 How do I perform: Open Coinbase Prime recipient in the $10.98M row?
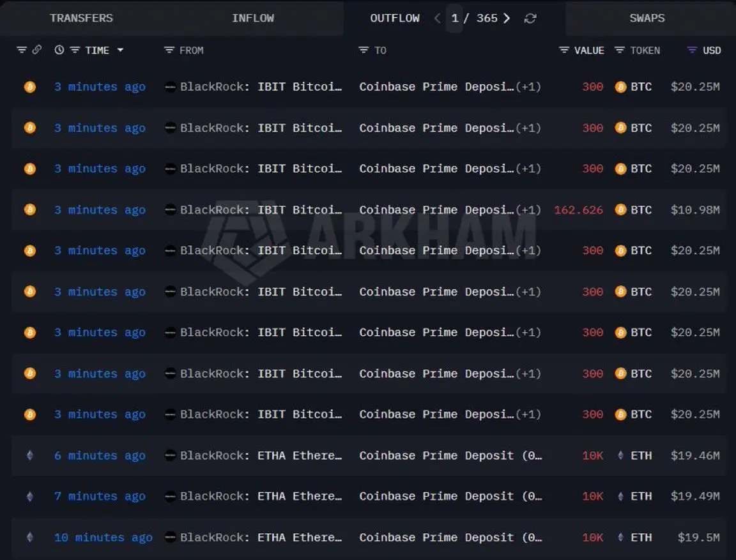[x=436, y=209]
